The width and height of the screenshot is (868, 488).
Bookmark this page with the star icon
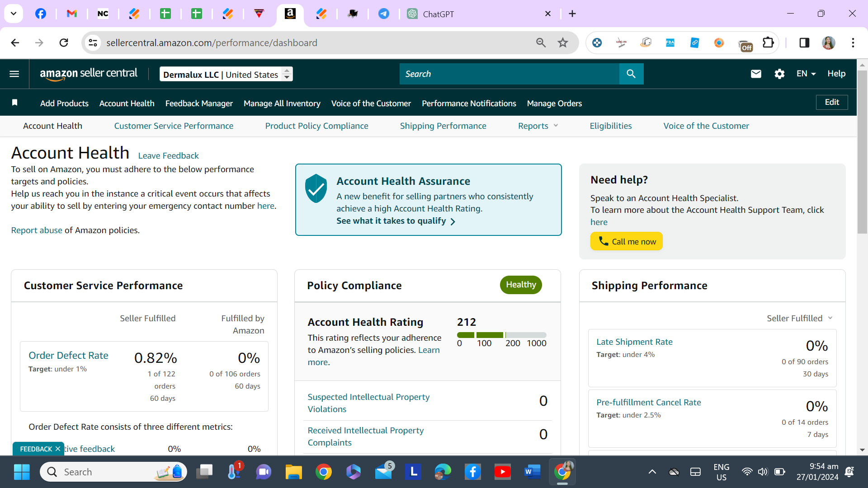tap(562, 42)
